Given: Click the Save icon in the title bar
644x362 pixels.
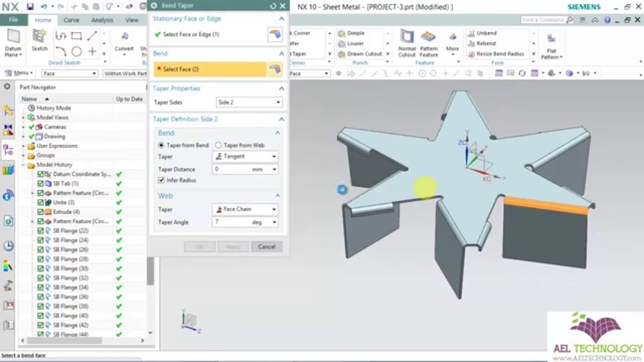Looking at the screenshot, I should pos(30,7).
